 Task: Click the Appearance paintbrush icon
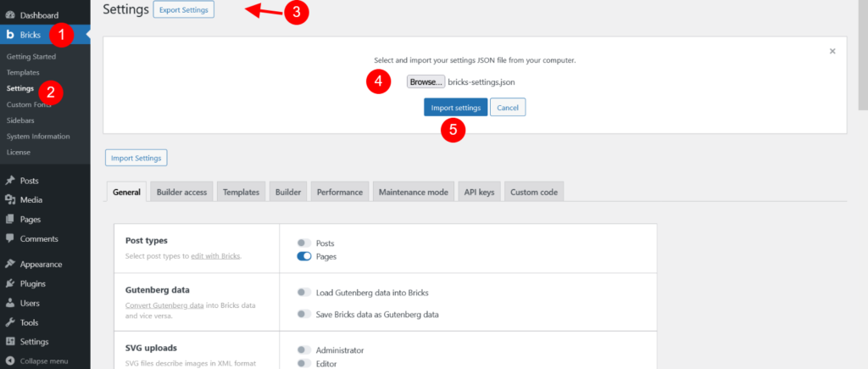[10, 265]
